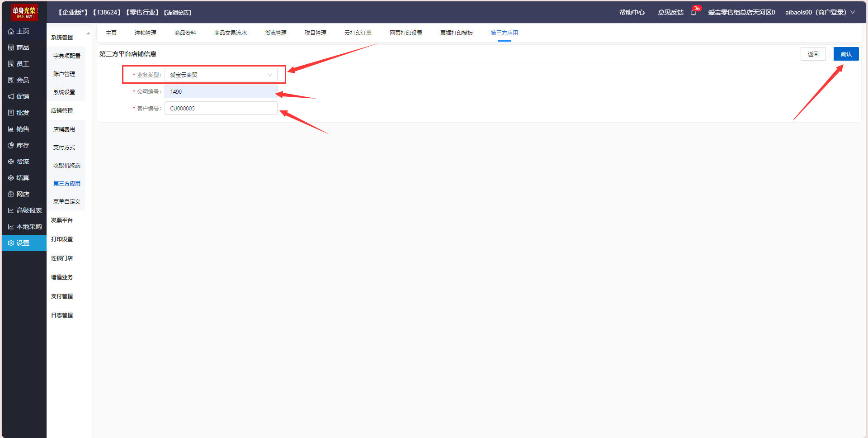Click the 高级报表 advanced report icon

11,211
